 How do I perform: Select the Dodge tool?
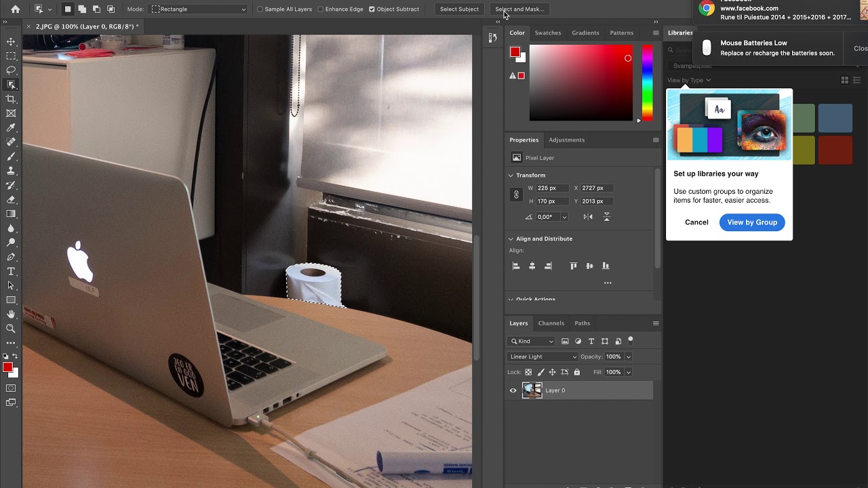(11, 243)
